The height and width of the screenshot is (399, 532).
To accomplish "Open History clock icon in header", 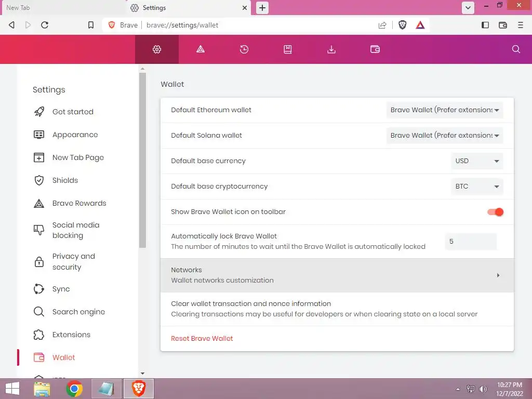I will [244, 49].
